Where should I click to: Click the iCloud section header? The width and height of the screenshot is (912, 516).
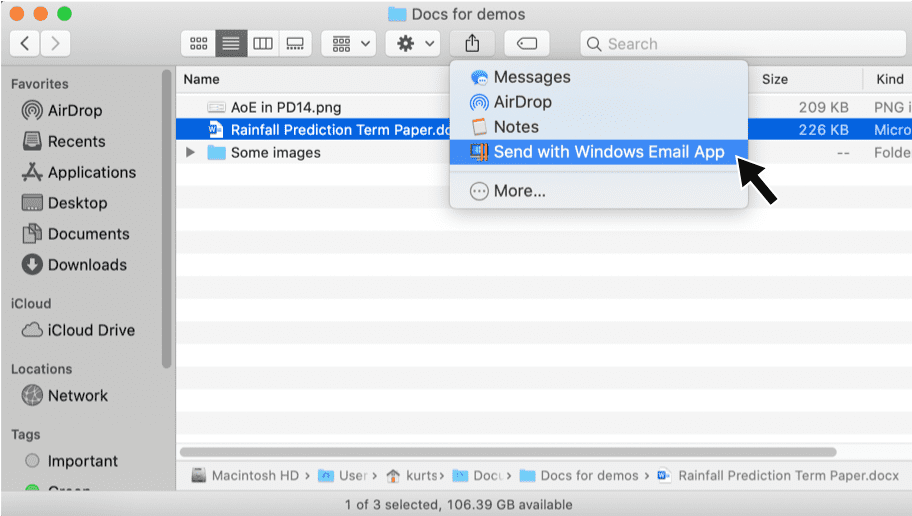pyautogui.click(x=31, y=304)
